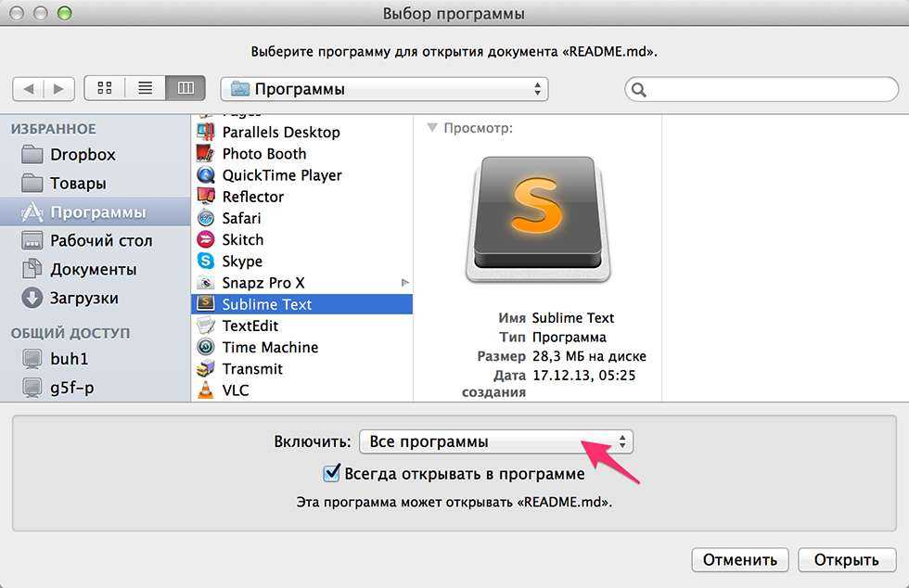Select the Transmit truck icon
The height and width of the screenshot is (588, 909).
pos(206,369)
